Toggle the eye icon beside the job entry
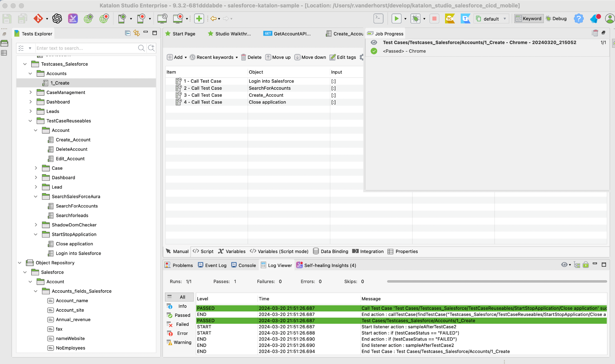The width and height of the screenshot is (615, 364). point(374,42)
